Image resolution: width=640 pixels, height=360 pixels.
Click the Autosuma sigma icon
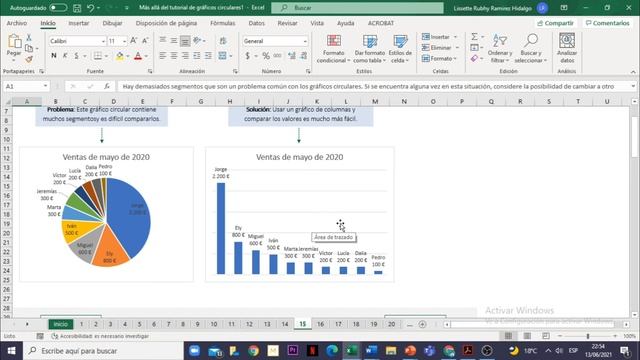(x=474, y=37)
